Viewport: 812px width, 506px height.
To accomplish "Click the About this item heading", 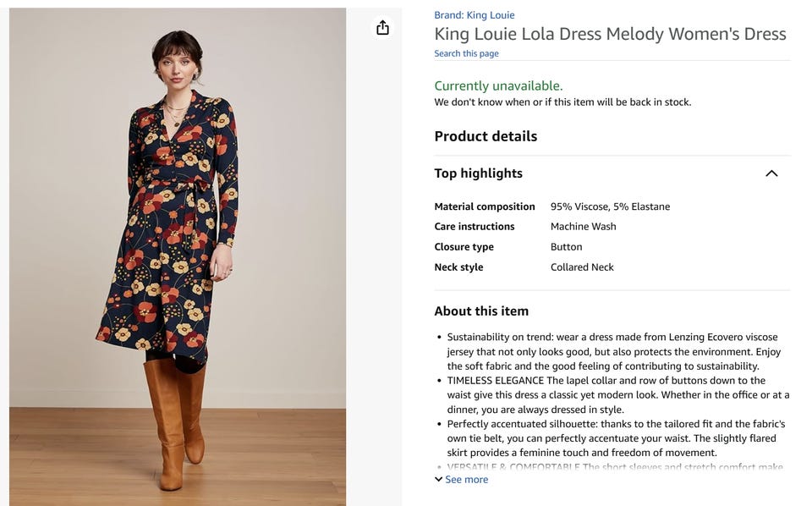I will pyautogui.click(x=481, y=311).
